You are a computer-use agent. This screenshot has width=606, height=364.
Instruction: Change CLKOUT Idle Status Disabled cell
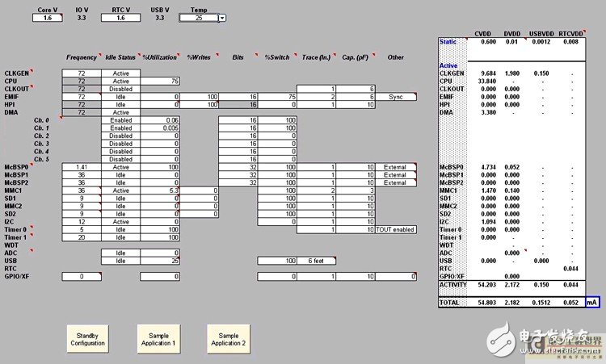pos(120,89)
